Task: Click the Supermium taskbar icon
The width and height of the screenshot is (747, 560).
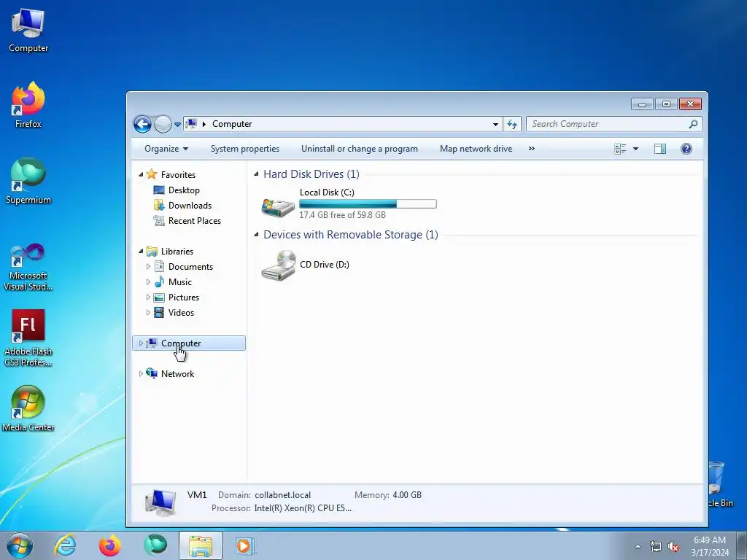Action: tap(155, 545)
